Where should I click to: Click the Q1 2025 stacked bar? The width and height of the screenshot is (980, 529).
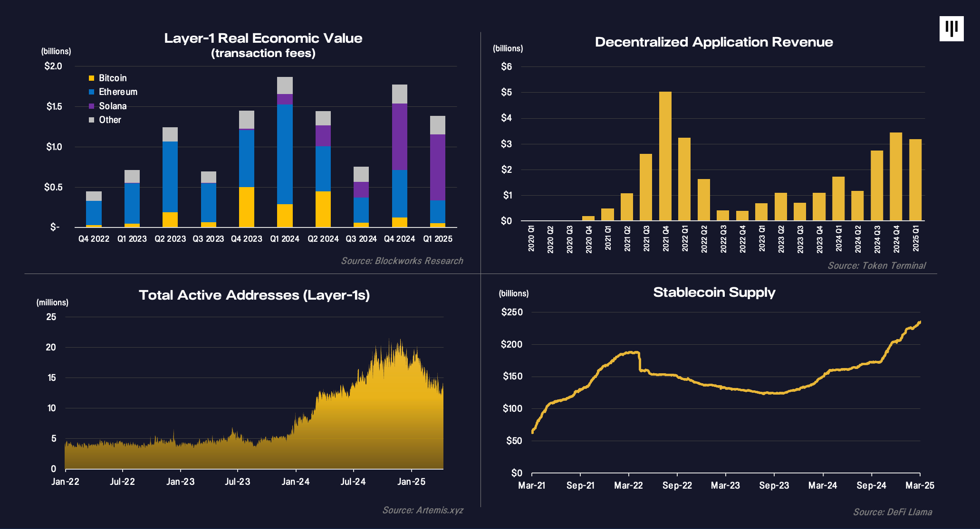(439, 171)
